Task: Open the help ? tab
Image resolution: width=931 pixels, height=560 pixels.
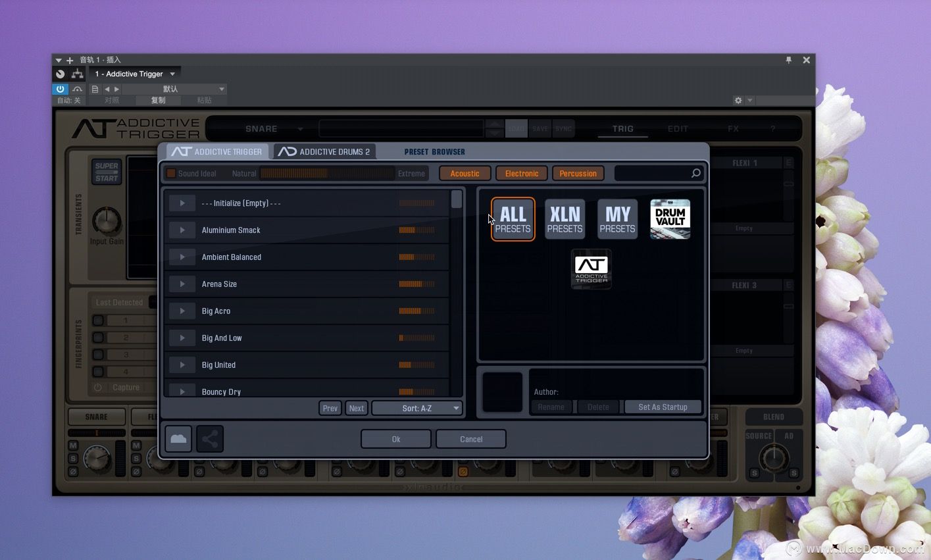Action: tap(773, 129)
